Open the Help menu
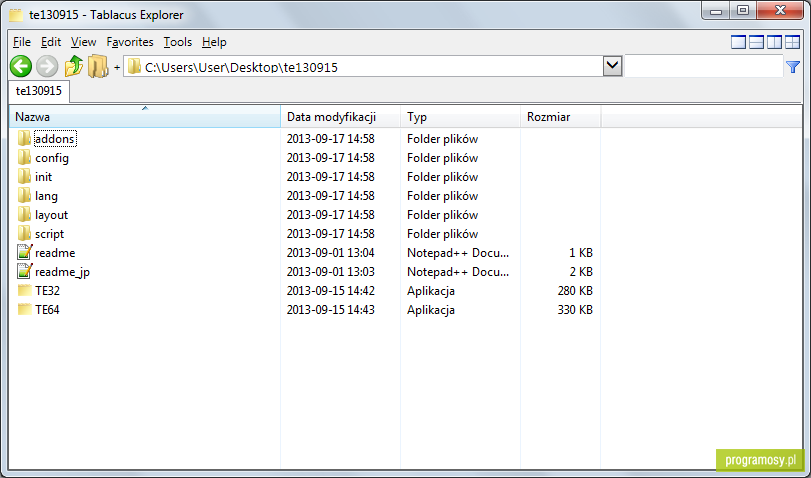Screen dimensions: 811x478 click(214, 42)
